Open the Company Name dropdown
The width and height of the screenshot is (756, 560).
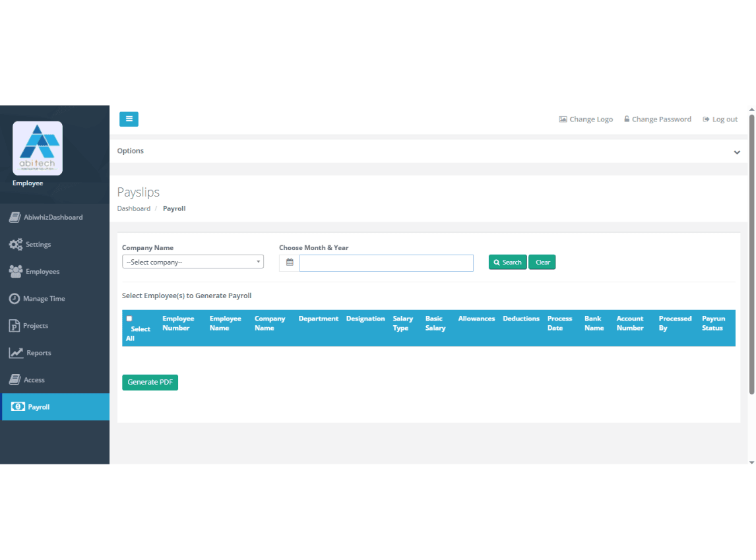(193, 263)
